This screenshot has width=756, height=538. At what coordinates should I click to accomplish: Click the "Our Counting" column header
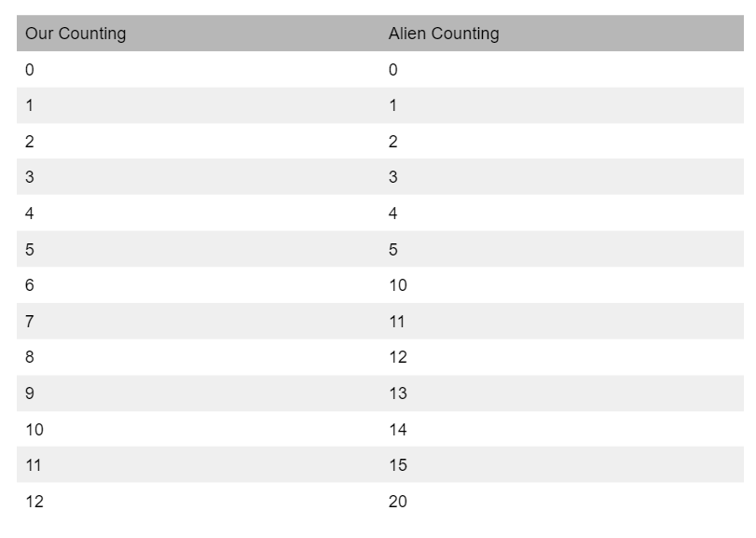(x=76, y=34)
